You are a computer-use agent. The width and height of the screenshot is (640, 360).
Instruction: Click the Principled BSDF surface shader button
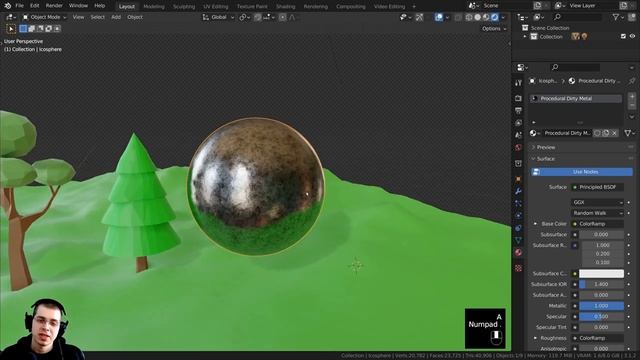(x=597, y=187)
